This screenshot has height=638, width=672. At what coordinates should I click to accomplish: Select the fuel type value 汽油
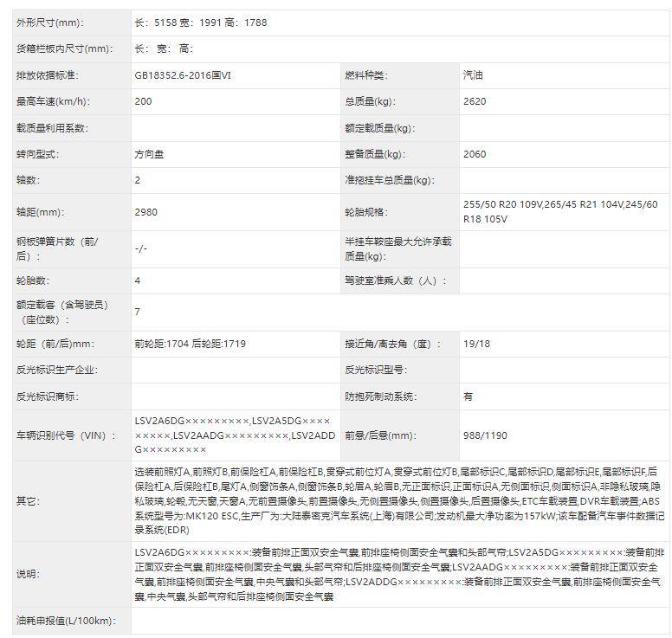(x=473, y=75)
